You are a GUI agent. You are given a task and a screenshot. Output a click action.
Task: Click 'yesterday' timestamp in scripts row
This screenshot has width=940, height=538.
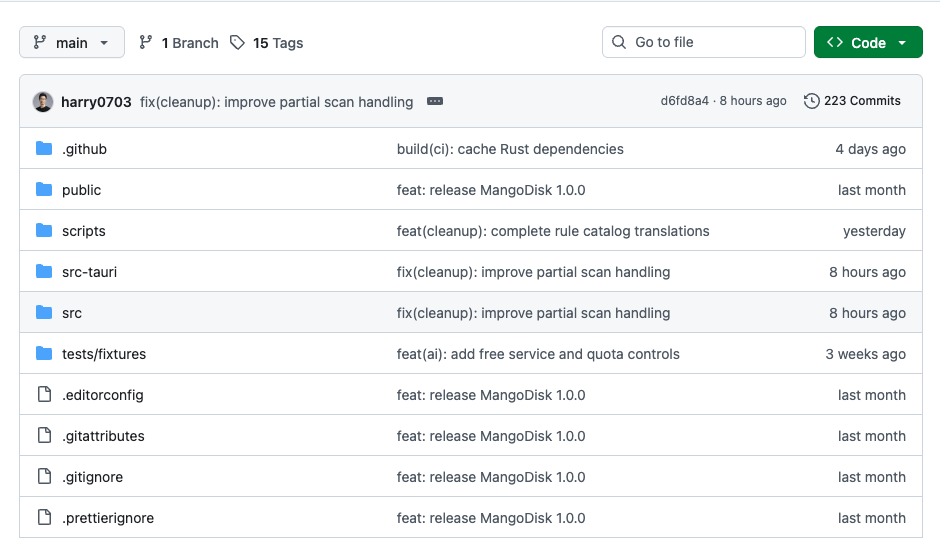click(x=874, y=231)
